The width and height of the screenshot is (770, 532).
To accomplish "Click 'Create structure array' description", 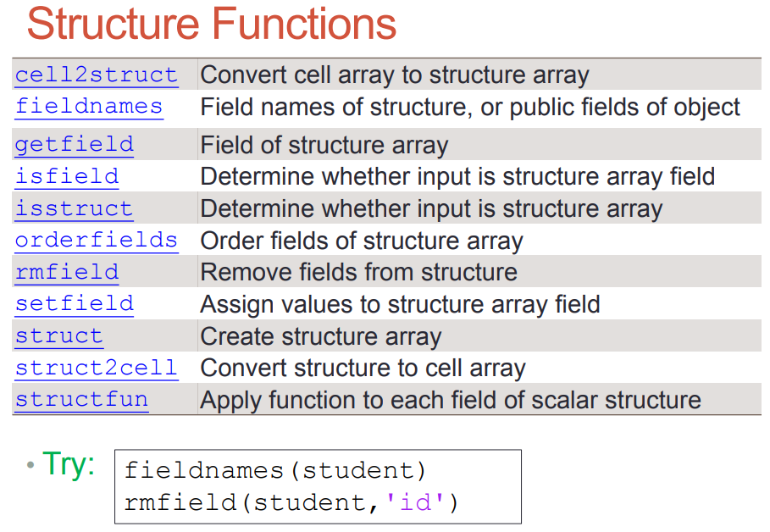I will tap(321, 337).
